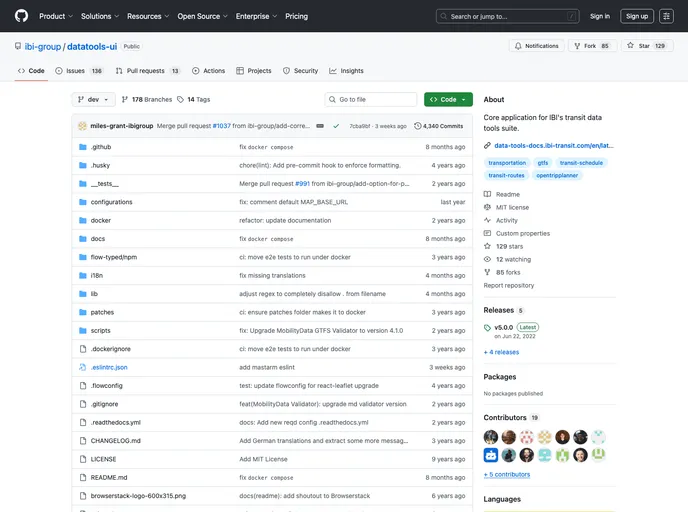Switch to the Projects tab
Screen dimensions: 688x512
254,71
